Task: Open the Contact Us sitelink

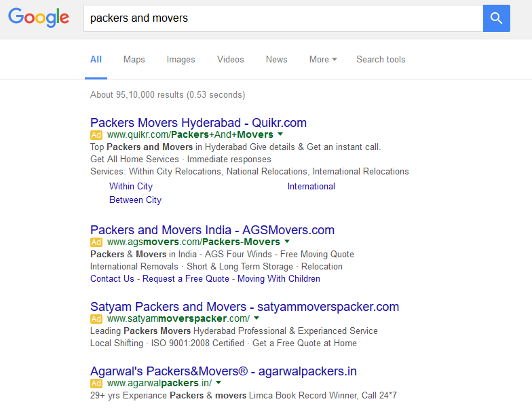Action: (113, 278)
